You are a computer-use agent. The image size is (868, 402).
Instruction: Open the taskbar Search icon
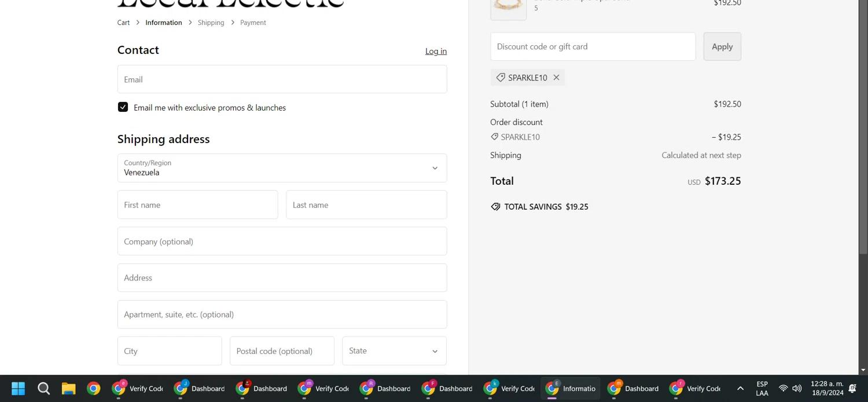click(x=43, y=388)
